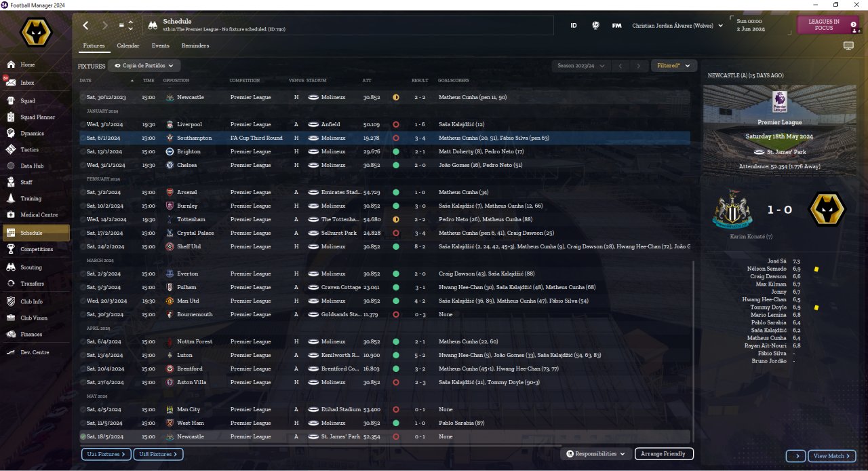Toggle selection circle on Sat 4/5/2024 row

[x=83, y=409]
